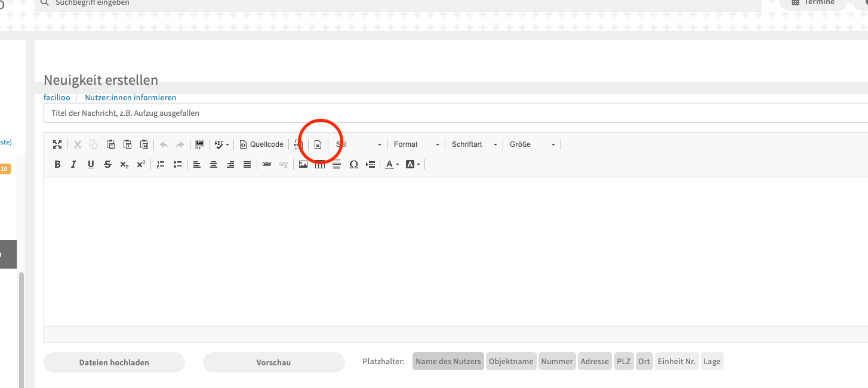
Task: Open the text color picker
Action: pyautogui.click(x=392, y=165)
